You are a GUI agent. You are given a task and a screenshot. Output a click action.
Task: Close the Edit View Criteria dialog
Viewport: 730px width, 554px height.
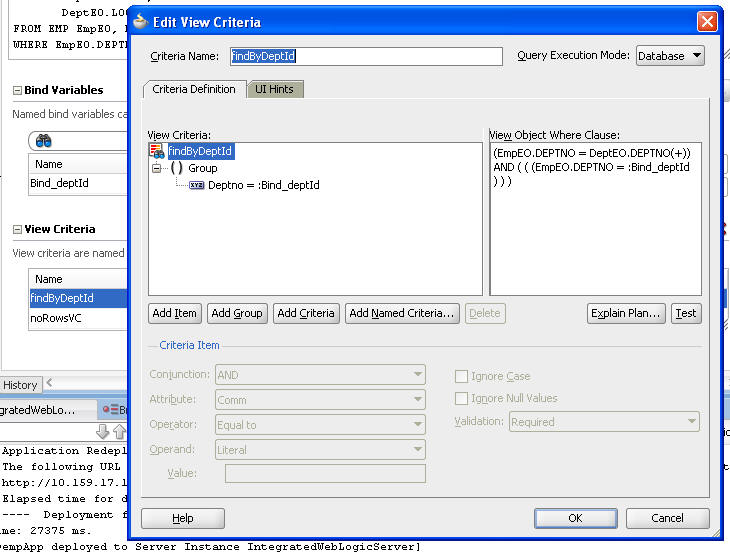point(707,22)
